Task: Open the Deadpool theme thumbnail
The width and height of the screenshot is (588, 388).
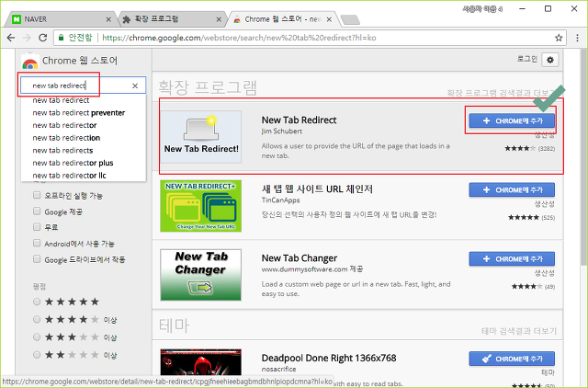Action: (201, 362)
